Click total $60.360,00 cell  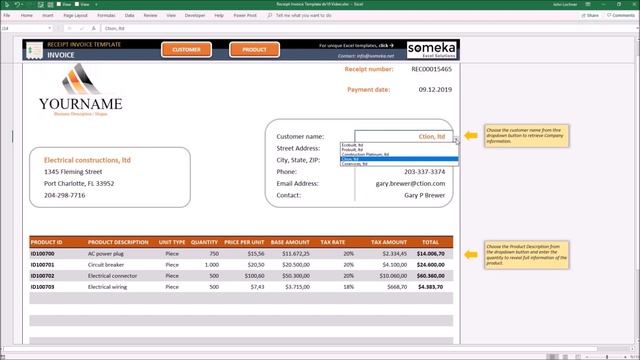431,276
